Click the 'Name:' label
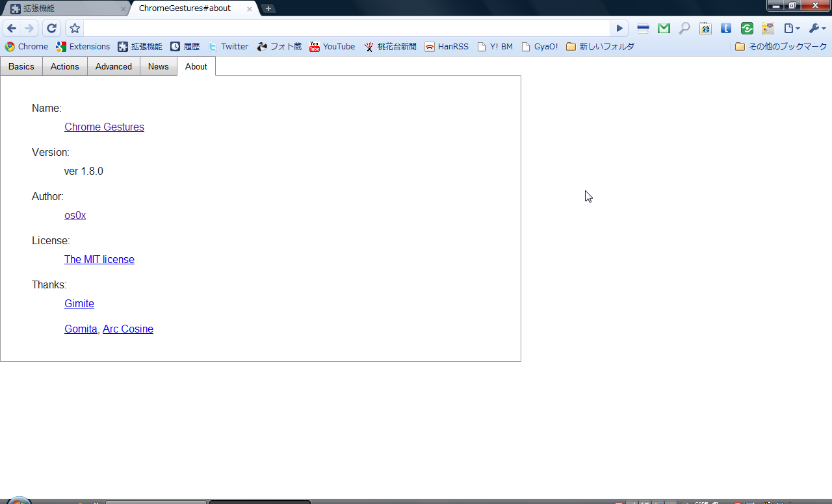Screen dimensions: 832x504 click(47, 108)
